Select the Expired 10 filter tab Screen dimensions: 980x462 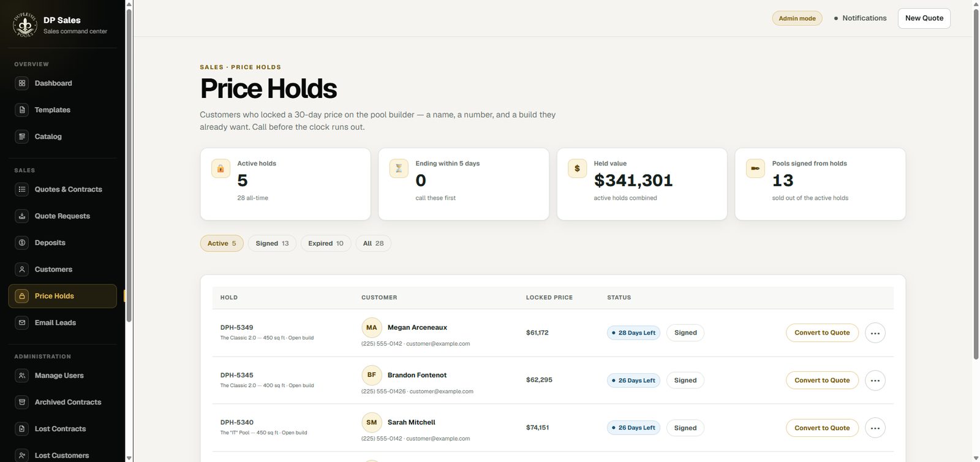[x=326, y=243]
